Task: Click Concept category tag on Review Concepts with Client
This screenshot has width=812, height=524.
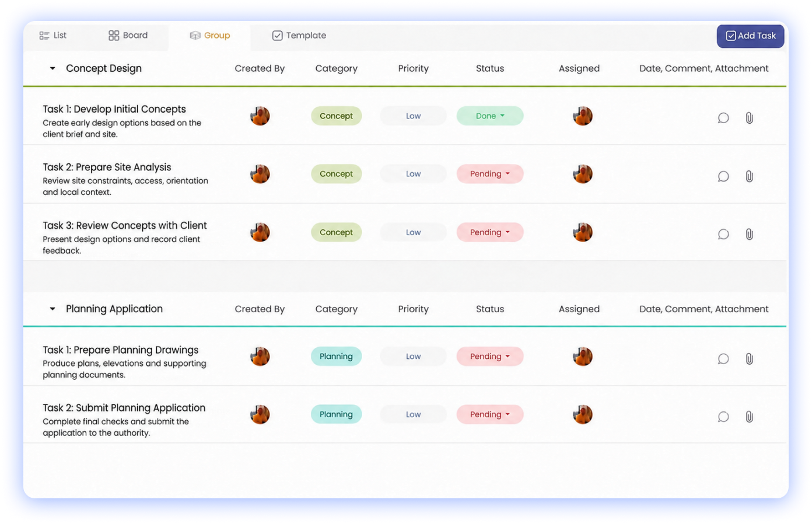Action: [x=336, y=232]
